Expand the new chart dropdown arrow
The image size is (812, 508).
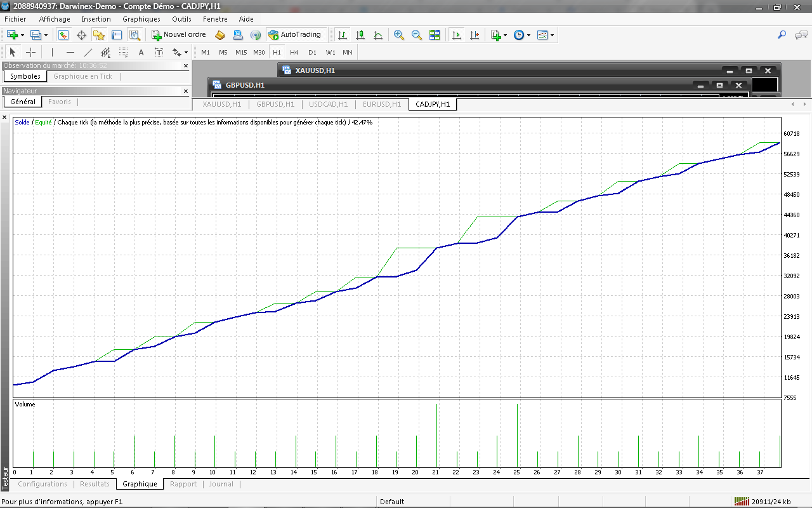(x=23, y=35)
